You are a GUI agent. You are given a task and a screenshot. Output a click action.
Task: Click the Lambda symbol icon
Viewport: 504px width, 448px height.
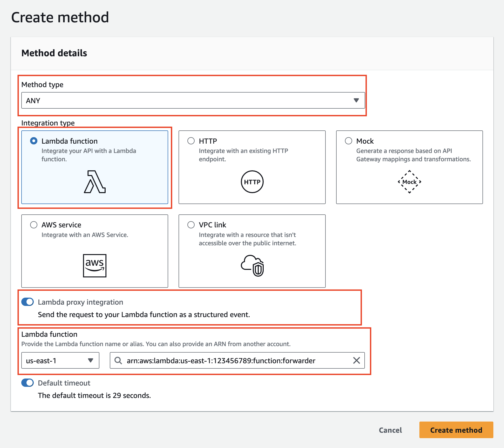pyautogui.click(x=95, y=181)
